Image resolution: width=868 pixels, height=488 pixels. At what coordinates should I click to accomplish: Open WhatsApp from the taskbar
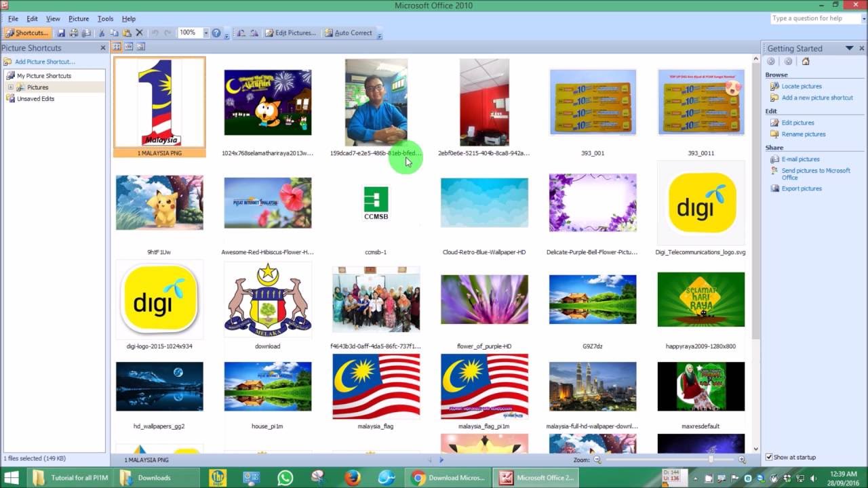tap(285, 477)
